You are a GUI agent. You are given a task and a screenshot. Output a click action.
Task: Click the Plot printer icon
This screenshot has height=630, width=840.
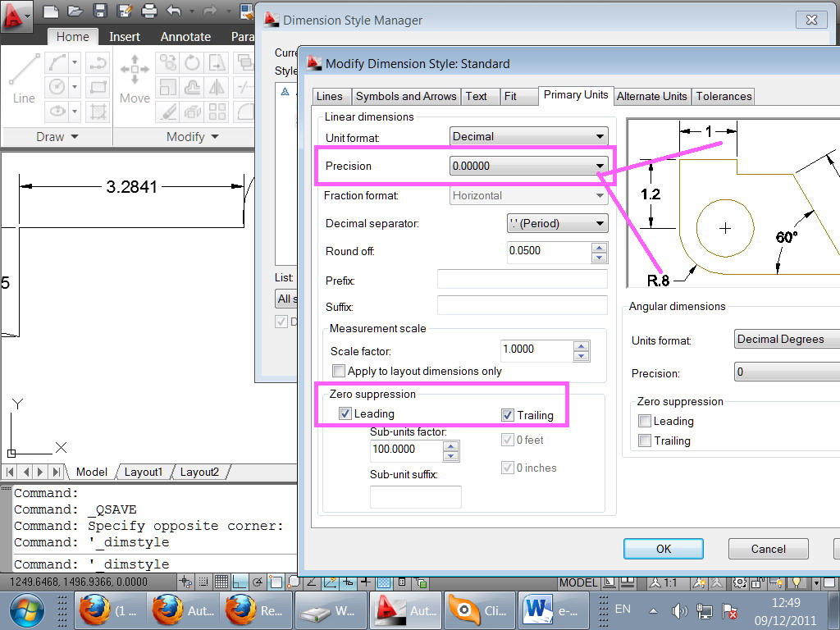(x=149, y=11)
